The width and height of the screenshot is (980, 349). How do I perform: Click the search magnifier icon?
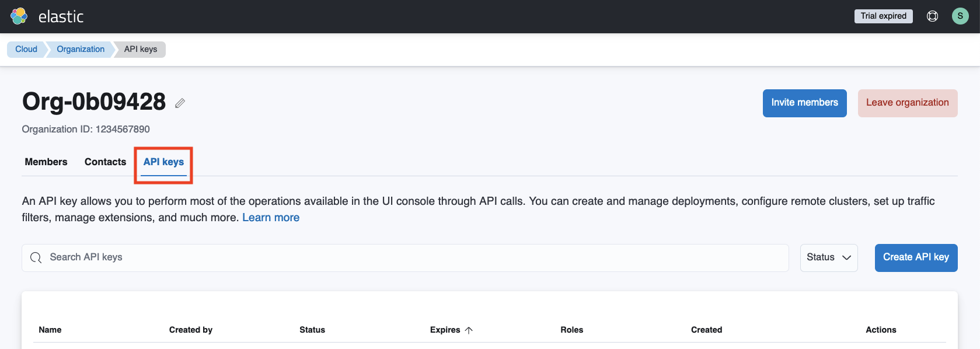point(36,257)
